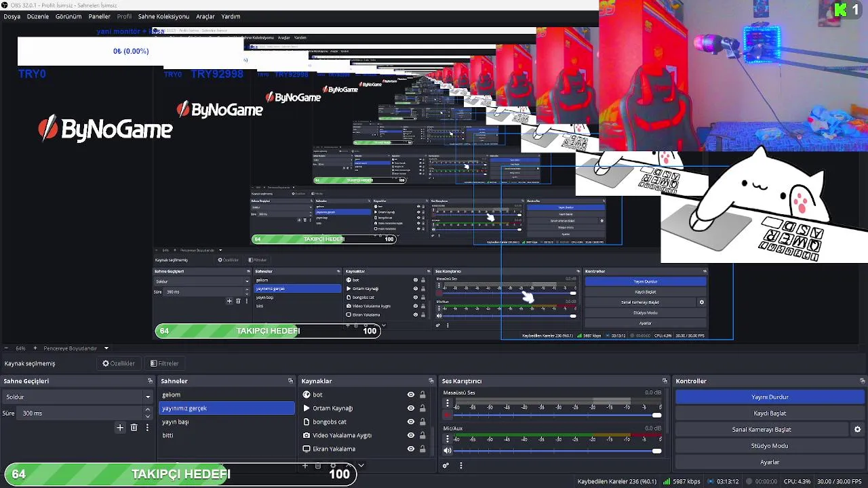Image resolution: width=868 pixels, height=488 pixels.
Task: Open the Dosya menu
Action: click(12, 16)
